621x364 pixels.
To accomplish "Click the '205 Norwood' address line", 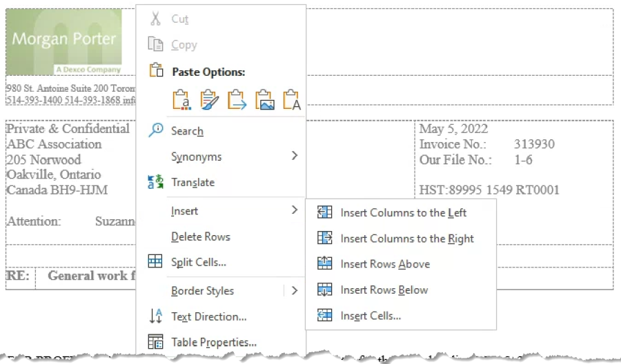I will (x=43, y=159).
